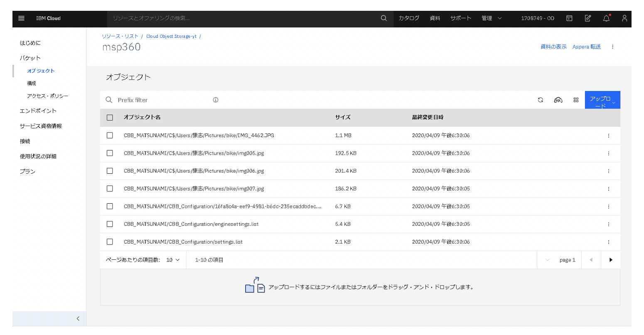This screenshot has width=644, height=335.
Task: Go to next page arrow
Action: coord(611,260)
